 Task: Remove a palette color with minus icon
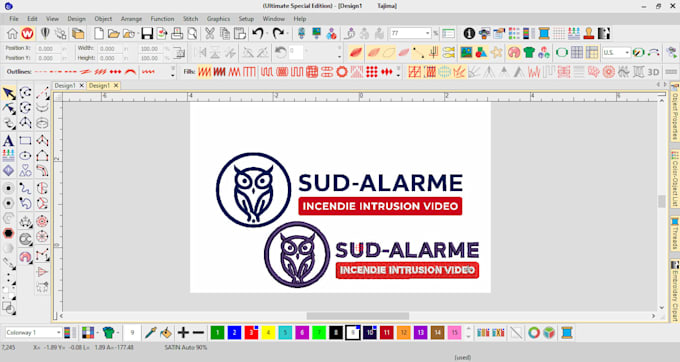point(198,333)
